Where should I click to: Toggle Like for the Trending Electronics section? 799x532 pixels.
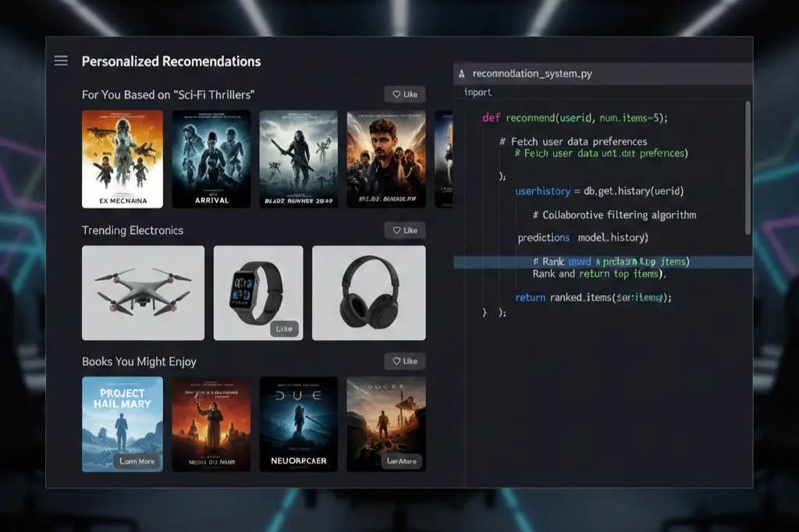click(x=404, y=229)
